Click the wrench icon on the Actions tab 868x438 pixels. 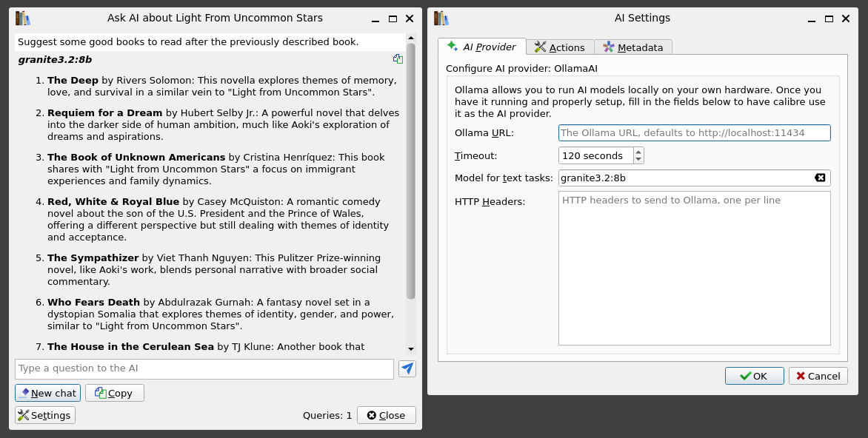(x=541, y=47)
